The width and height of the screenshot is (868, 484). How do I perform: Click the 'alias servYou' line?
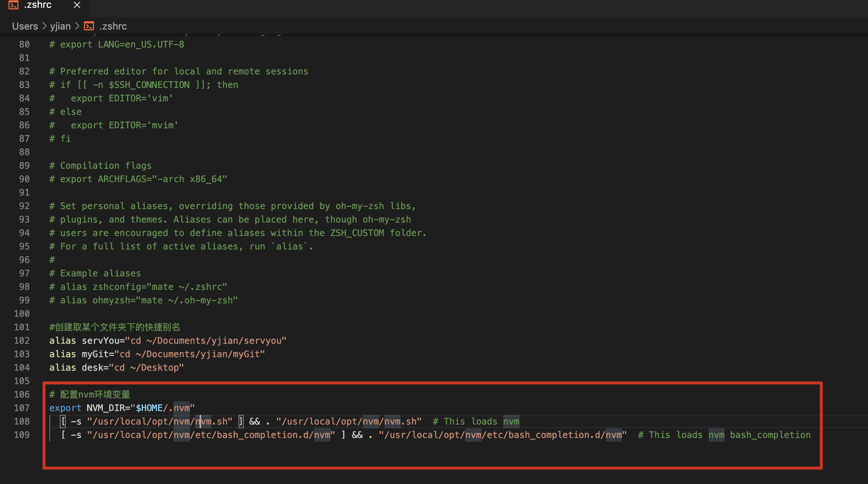pos(168,341)
